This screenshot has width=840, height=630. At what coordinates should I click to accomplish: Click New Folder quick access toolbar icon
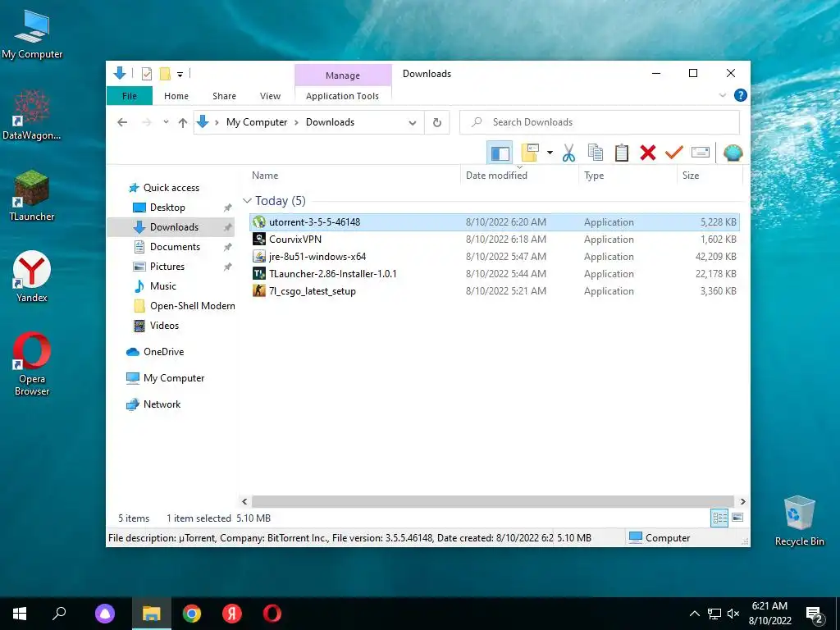[x=165, y=74]
